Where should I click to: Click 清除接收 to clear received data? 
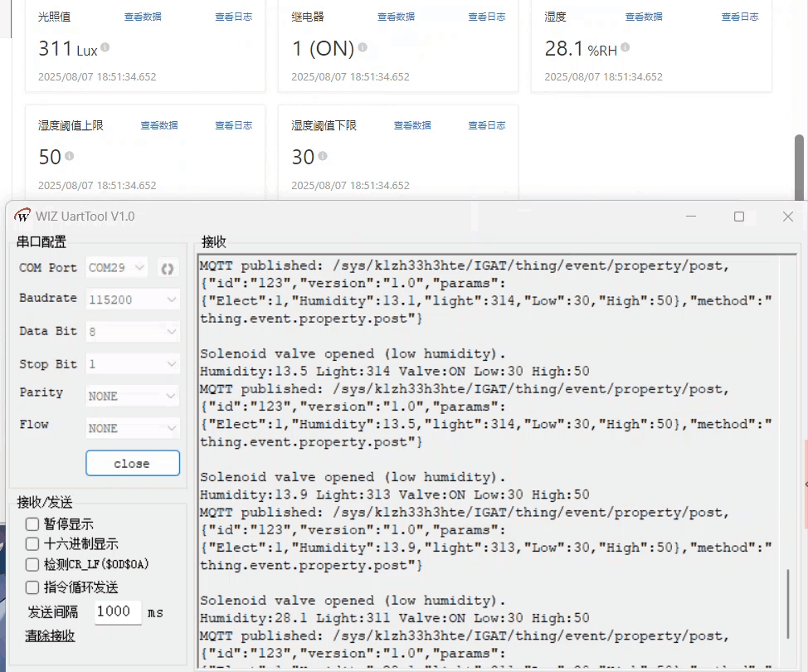click(x=50, y=636)
